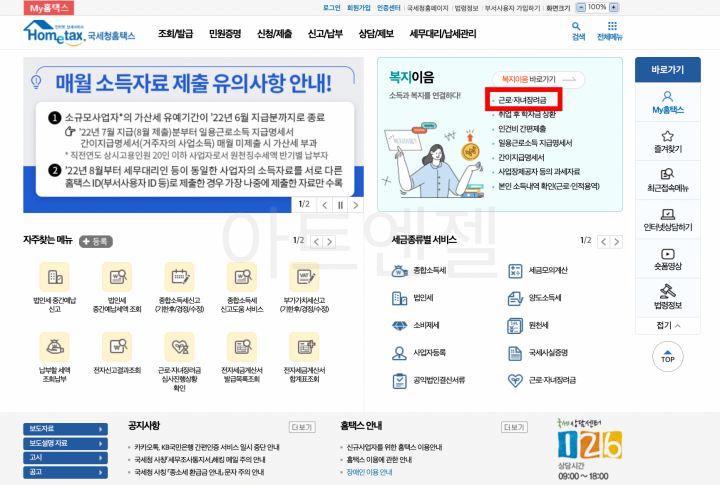Select the 법인세 tax service

coord(412,298)
